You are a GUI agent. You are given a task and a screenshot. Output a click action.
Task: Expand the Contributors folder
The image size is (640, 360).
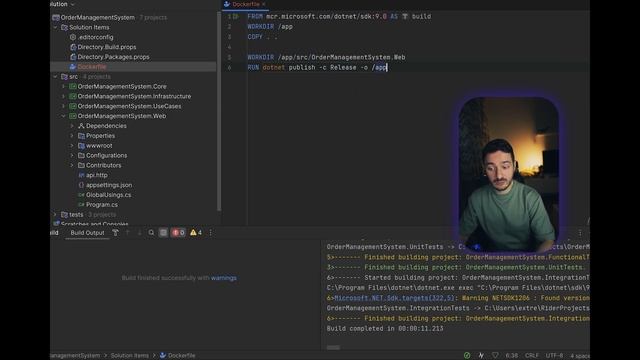pos(72,165)
